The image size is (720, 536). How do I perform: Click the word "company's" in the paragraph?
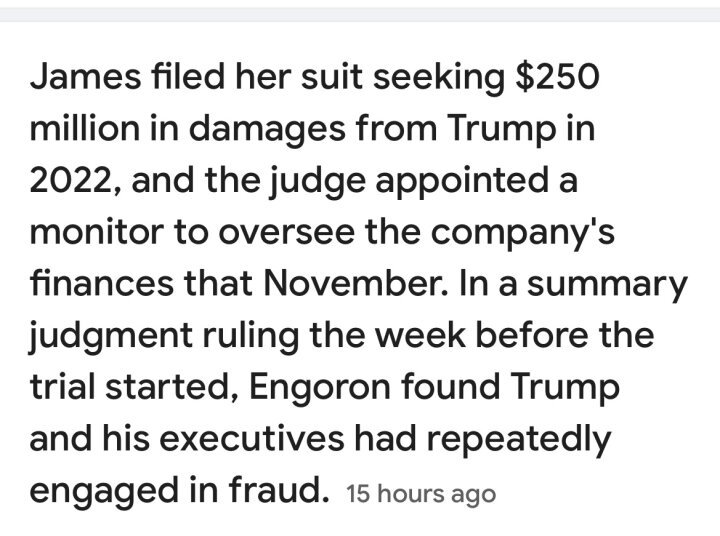(x=523, y=234)
